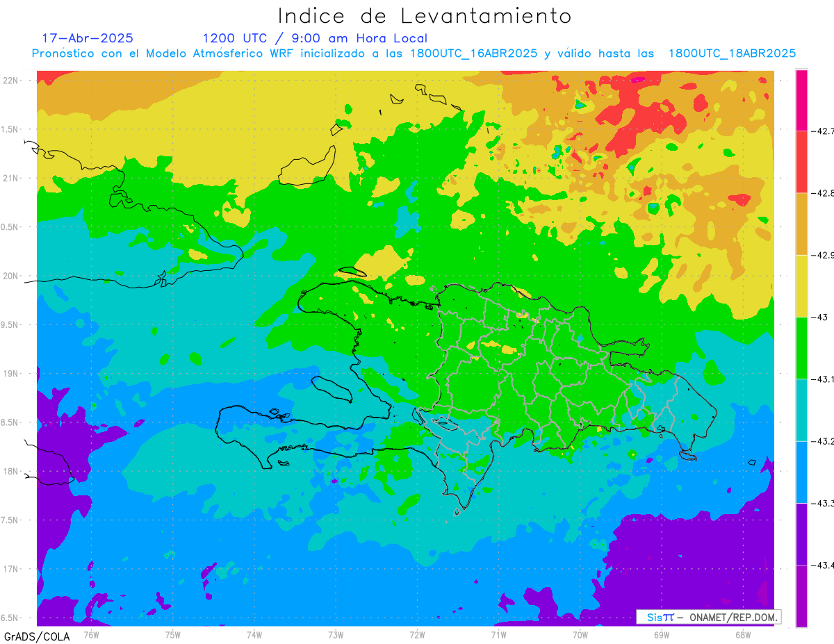Select the '-43.3' legend value
The width and height of the screenshot is (834, 644).
click(x=822, y=503)
